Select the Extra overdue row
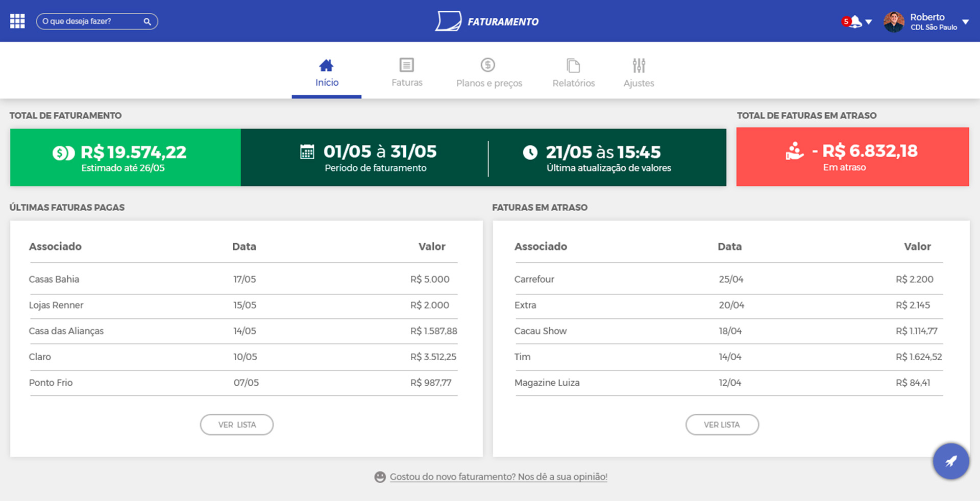 point(729,305)
